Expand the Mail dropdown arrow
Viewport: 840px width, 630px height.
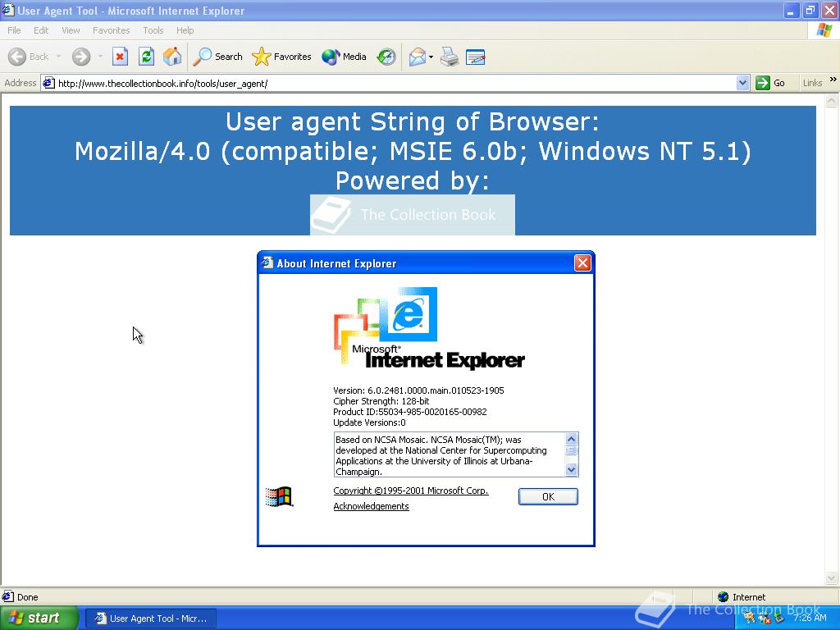tap(431, 57)
